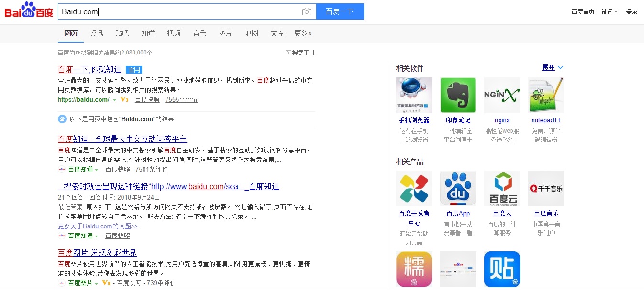Click V3 badge on 百度图片 result
Screen dimensions: 644x290
point(106,283)
